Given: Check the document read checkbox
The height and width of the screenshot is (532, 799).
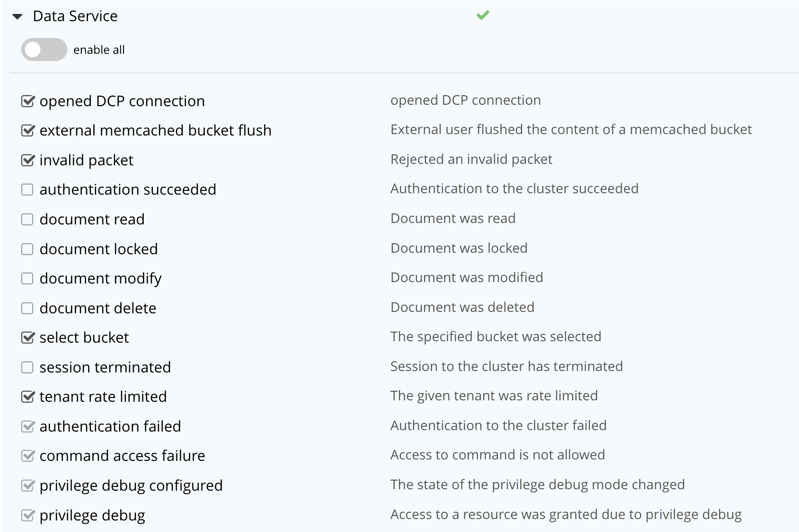Looking at the screenshot, I should point(27,220).
